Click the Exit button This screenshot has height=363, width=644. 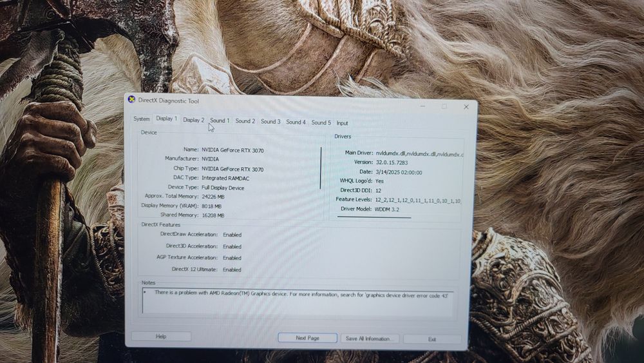(432, 339)
